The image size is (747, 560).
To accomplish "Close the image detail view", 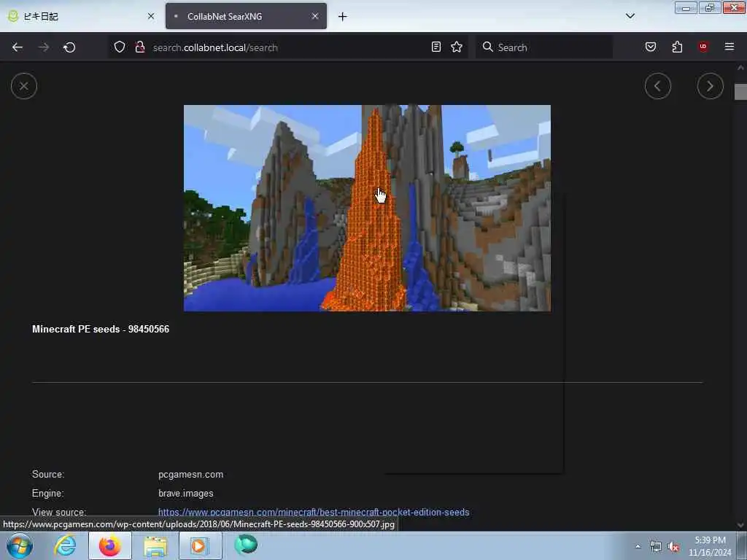I will click(x=24, y=86).
